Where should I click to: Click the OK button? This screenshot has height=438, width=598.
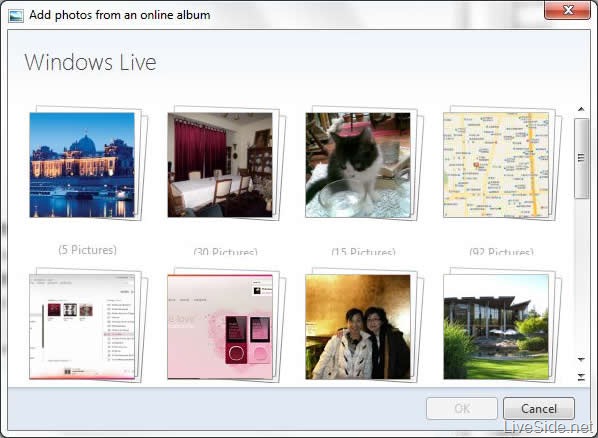pyautogui.click(x=462, y=409)
